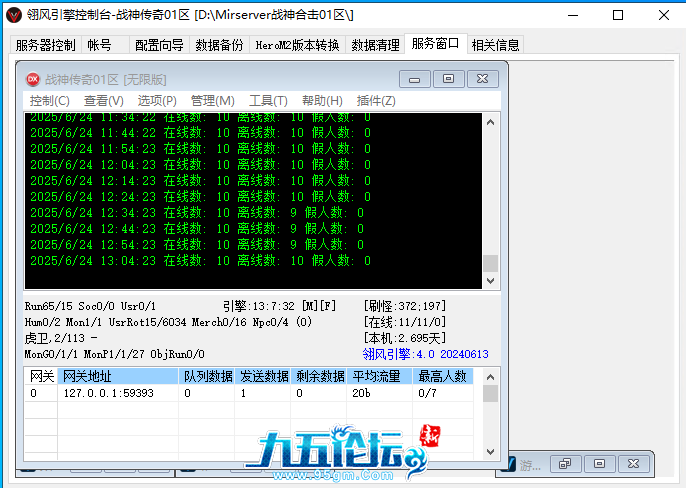Click the red DX icon of 战神传奇01区 window
The height and width of the screenshot is (488, 686).
33,79
